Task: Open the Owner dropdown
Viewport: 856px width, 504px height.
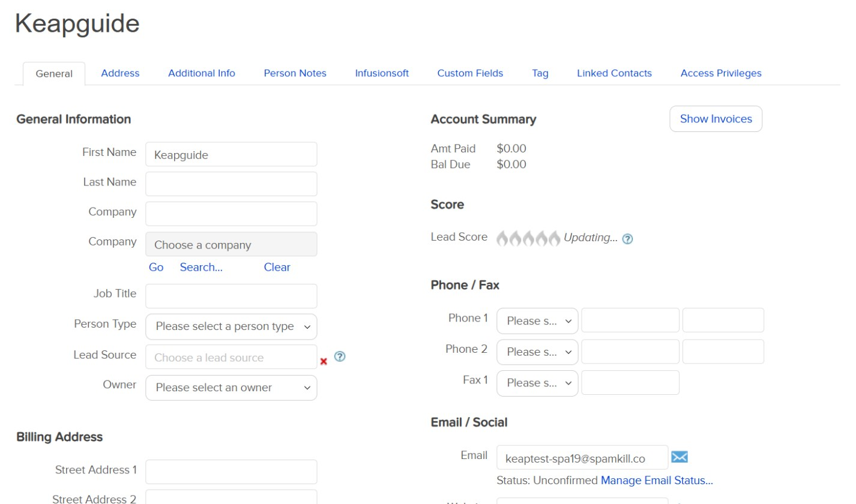Action: click(231, 388)
